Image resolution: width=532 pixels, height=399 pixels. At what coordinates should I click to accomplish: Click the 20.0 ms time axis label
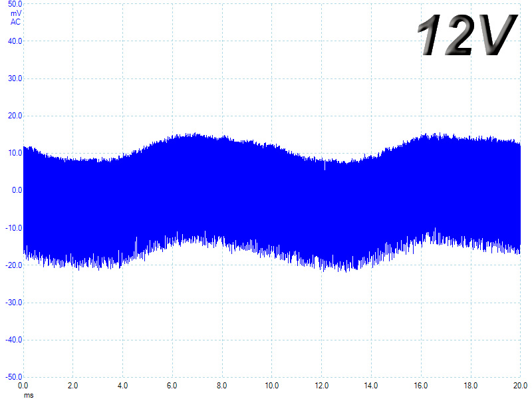click(x=520, y=386)
